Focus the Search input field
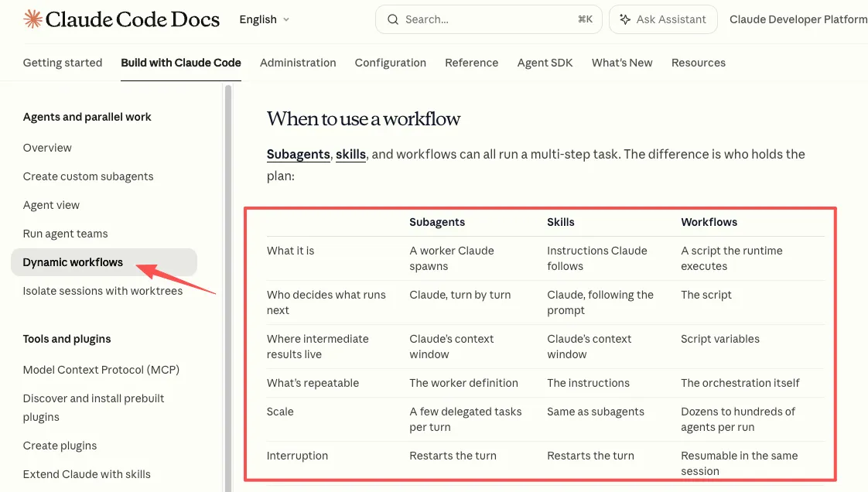Viewport: 868px width, 492px height. [489, 19]
